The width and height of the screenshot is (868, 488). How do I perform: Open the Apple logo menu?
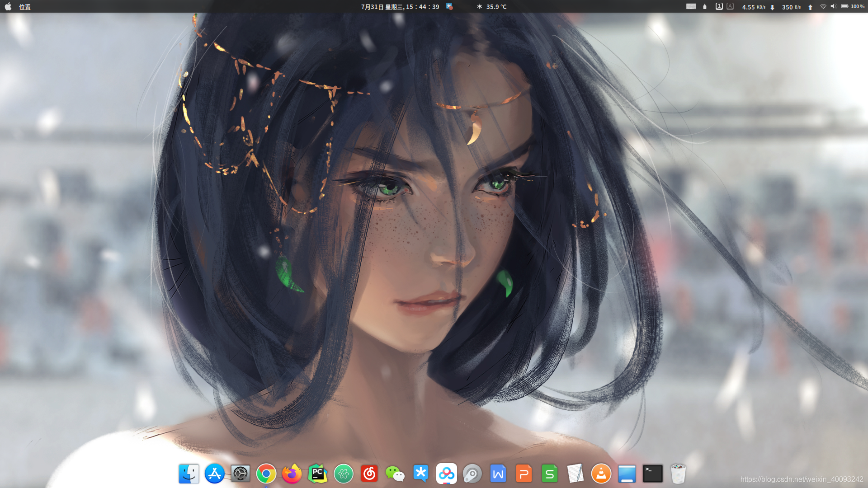pos(8,7)
